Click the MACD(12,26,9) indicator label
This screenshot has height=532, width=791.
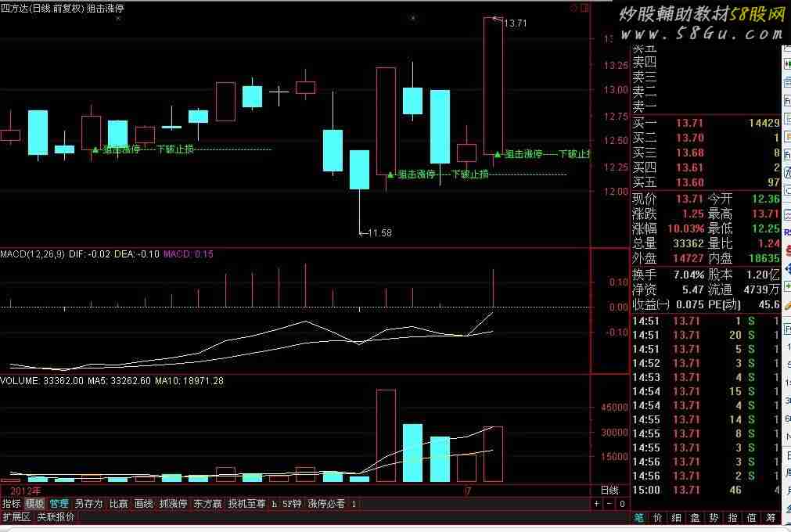coord(32,254)
